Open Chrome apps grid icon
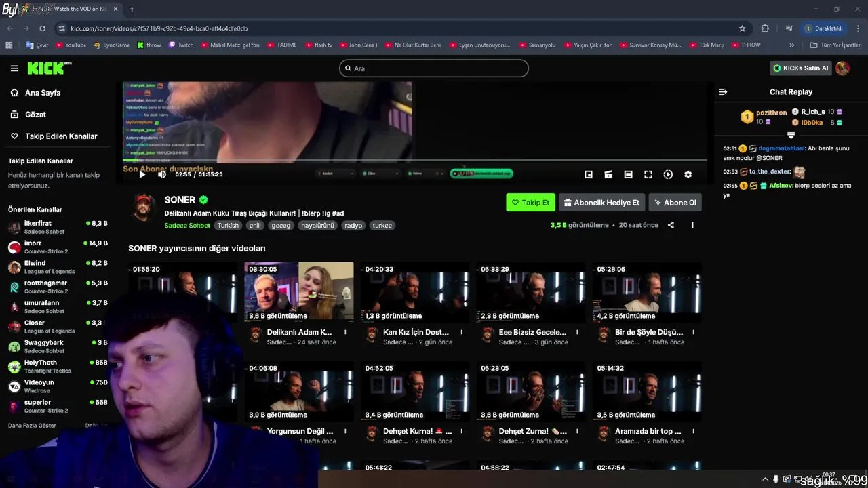Screen dimensions: 868x488 pos(9,45)
